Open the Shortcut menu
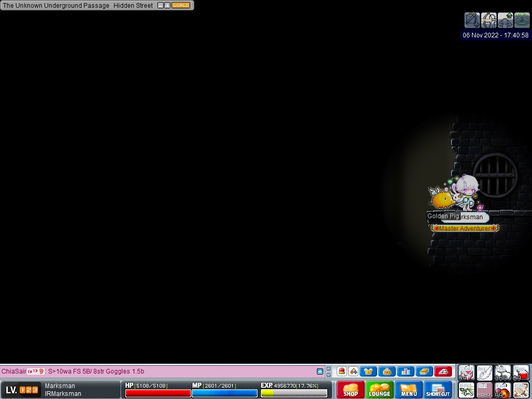Viewport: 532px width, 399px height. tap(438, 390)
